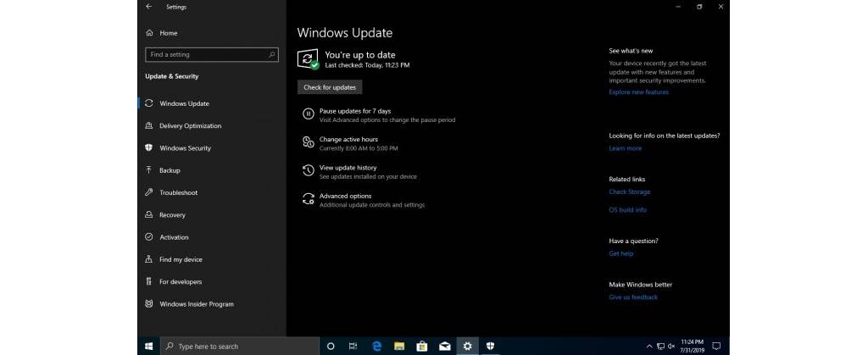Click Pause updates for 7 days
Viewport: 868px width, 355px height.
tap(355, 111)
